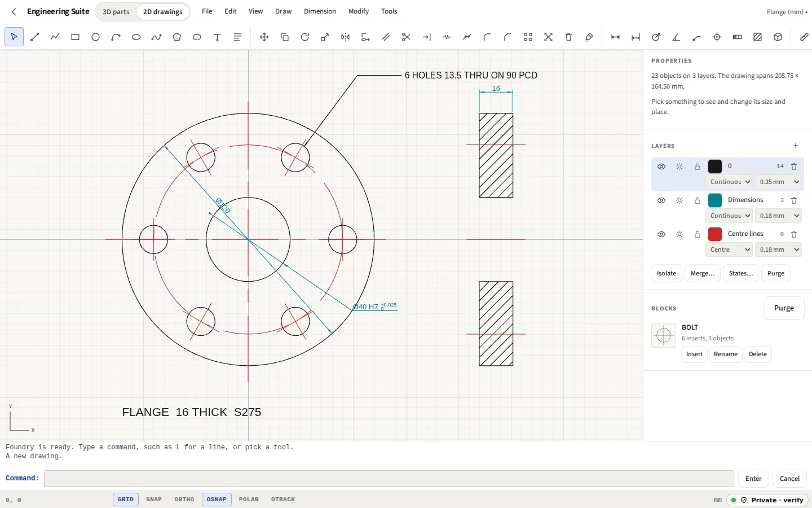Viewport: 812px width, 508px height.
Task: Pick the Line drawing tool
Action: [34, 37]
